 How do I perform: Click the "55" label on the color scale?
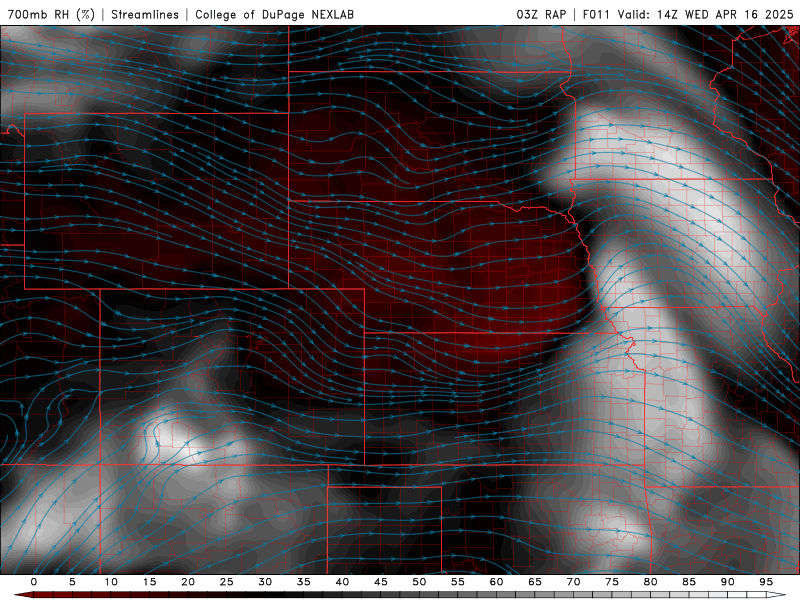pos(458,582)
